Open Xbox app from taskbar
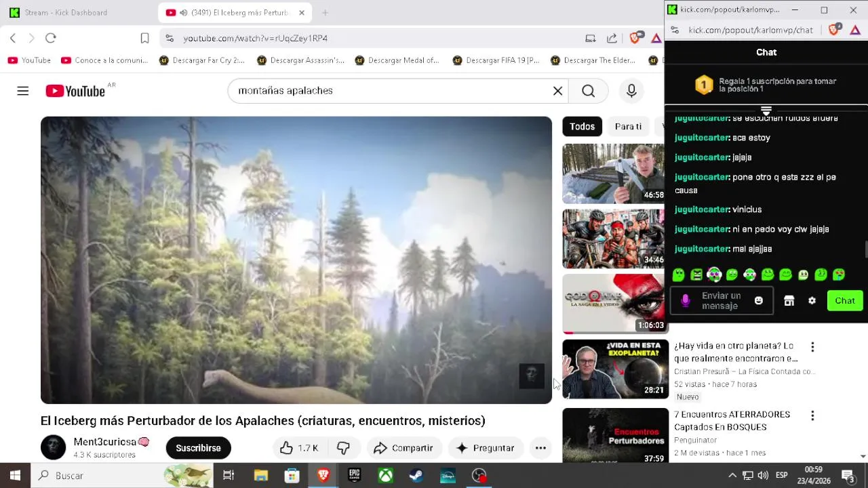This screenshot has height=488, width=868. tap(385, 476)
